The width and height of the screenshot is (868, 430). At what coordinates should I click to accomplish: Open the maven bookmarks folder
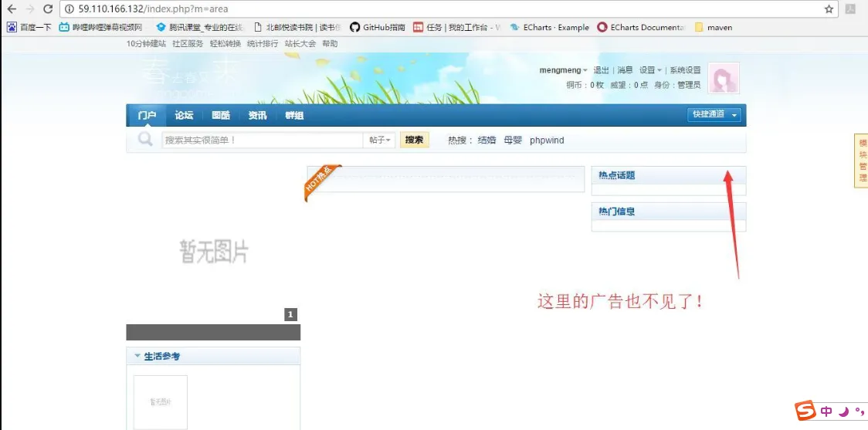(714, 27)
